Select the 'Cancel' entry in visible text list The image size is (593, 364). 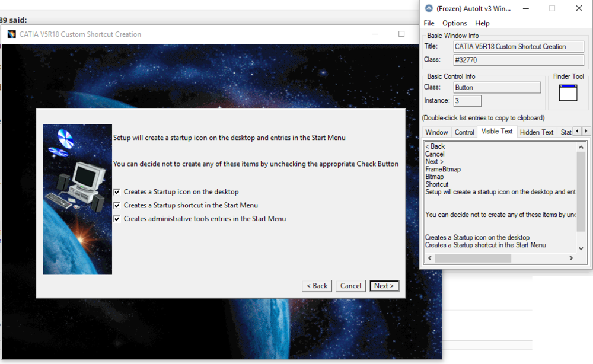435,154
